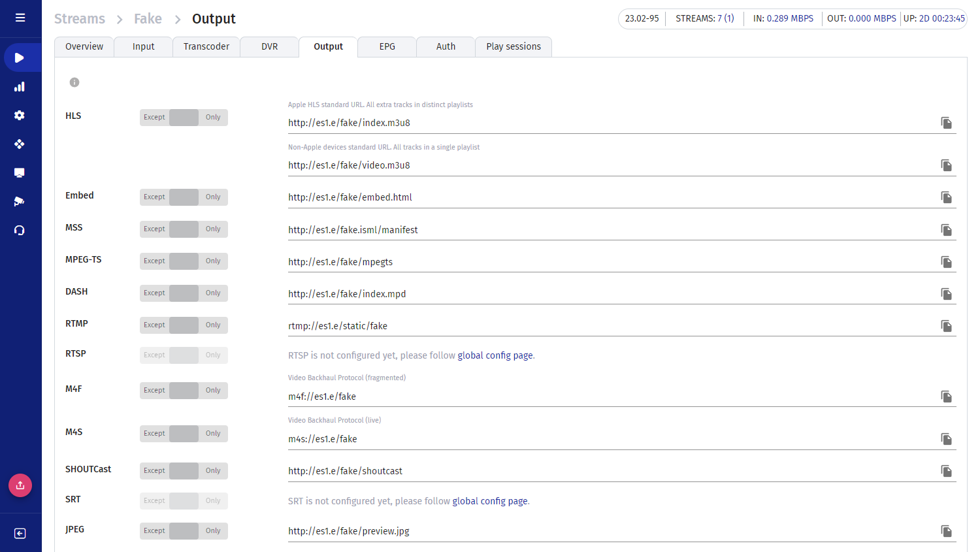This screenshot has width=980, height=552.
Task: Click the logout icon at sidebar bottom
Action: coord(20,534)
